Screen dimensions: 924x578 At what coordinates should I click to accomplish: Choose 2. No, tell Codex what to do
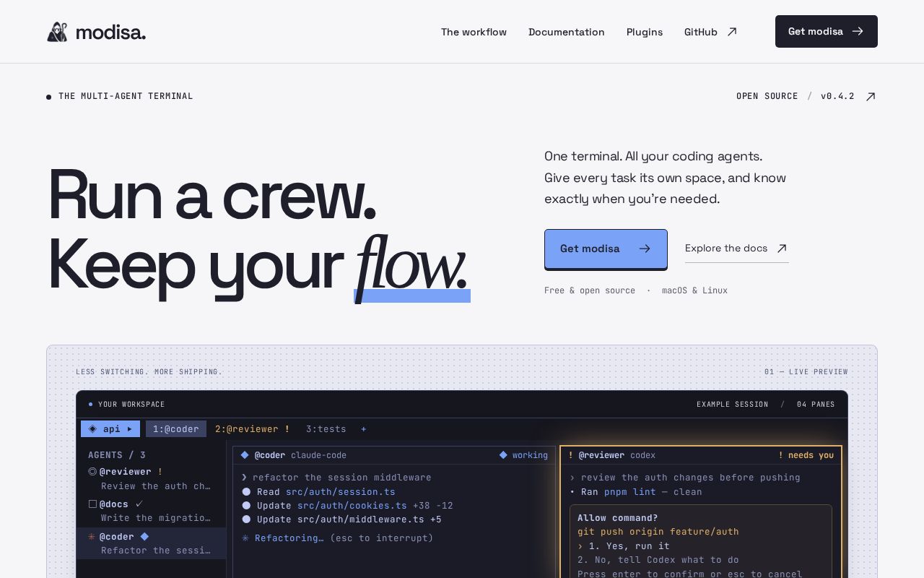658,559
